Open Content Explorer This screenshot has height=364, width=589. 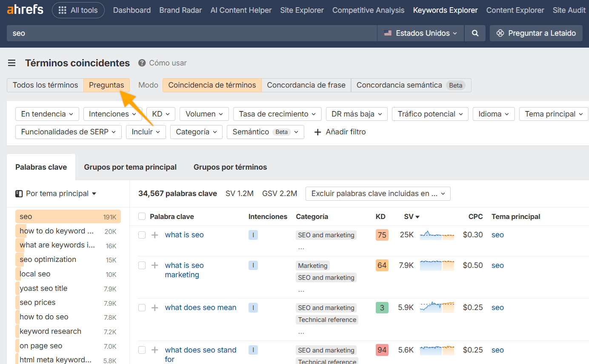(x=515, y=10)
